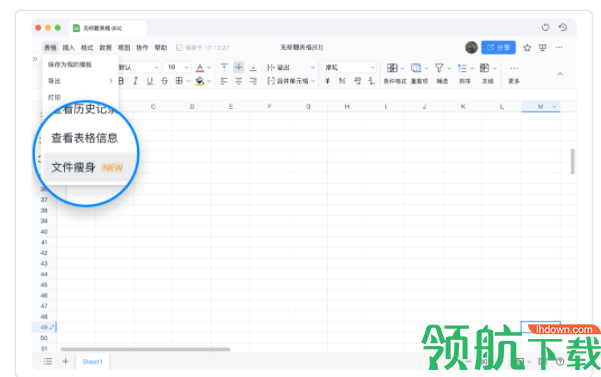Open the all-sheets list icon
Image resolution: width=601 pixels, height=377 pixels.
pos(48,361)
